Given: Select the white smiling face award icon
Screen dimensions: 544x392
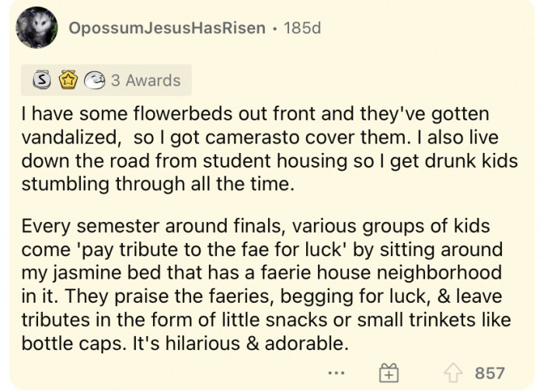Looking at the screenshot, I should click(95, 80).
